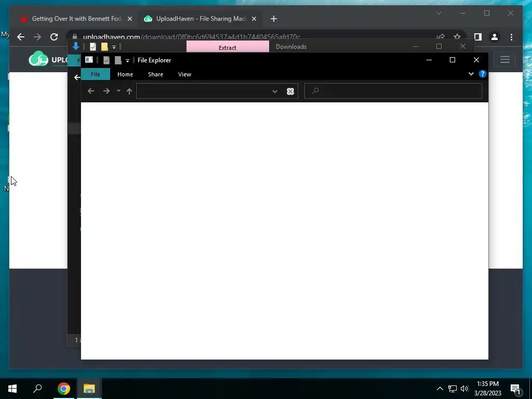Viewport: 532px width, 399px height.
Task: Open Chrome three-dot menu
Action: coord(511,37)
